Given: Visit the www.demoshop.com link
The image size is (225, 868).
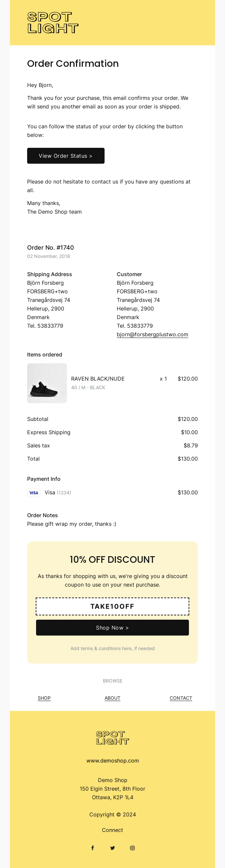Looking at the screenshot, I should pos(112,761).
